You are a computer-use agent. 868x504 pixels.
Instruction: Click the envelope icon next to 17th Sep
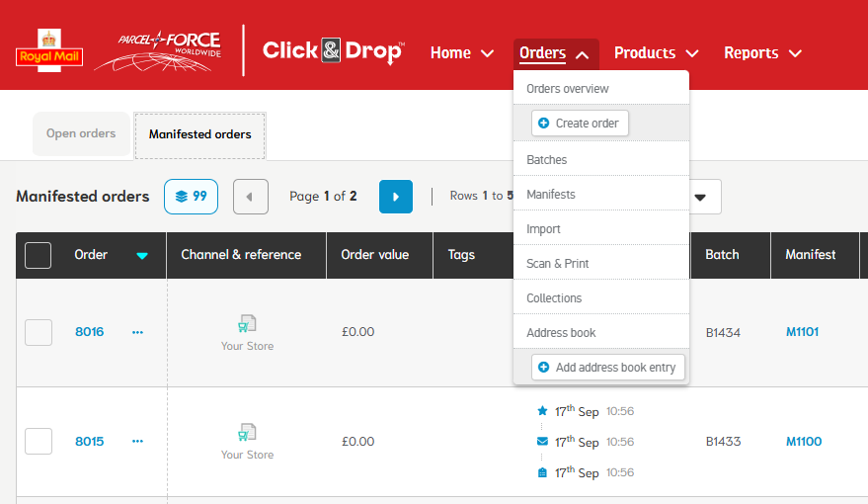tap(542, 442)
